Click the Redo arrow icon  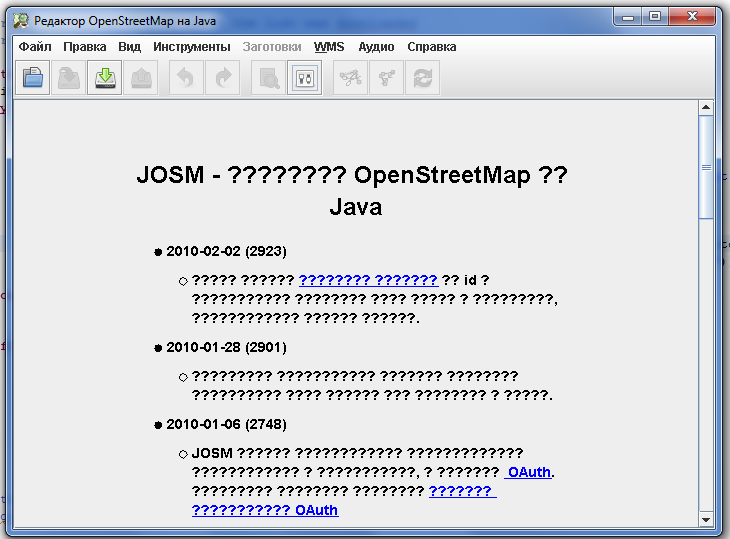tap(223, 78)
